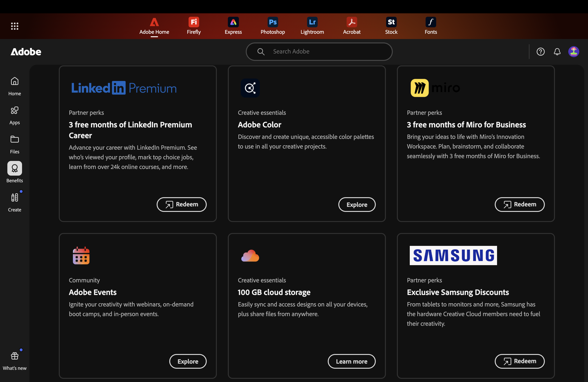Click Learn more for cloud storage
The width and height of the screenshot is (588, 382).
[351, 361]
